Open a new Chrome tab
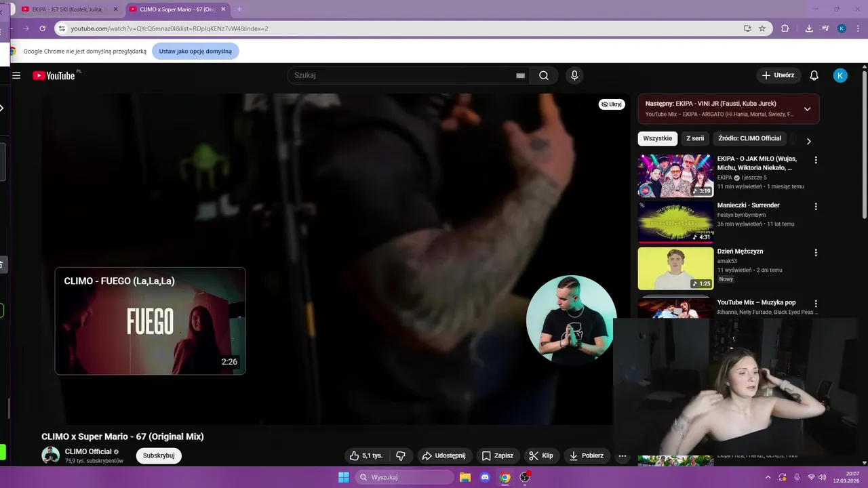 click(239, 9)
